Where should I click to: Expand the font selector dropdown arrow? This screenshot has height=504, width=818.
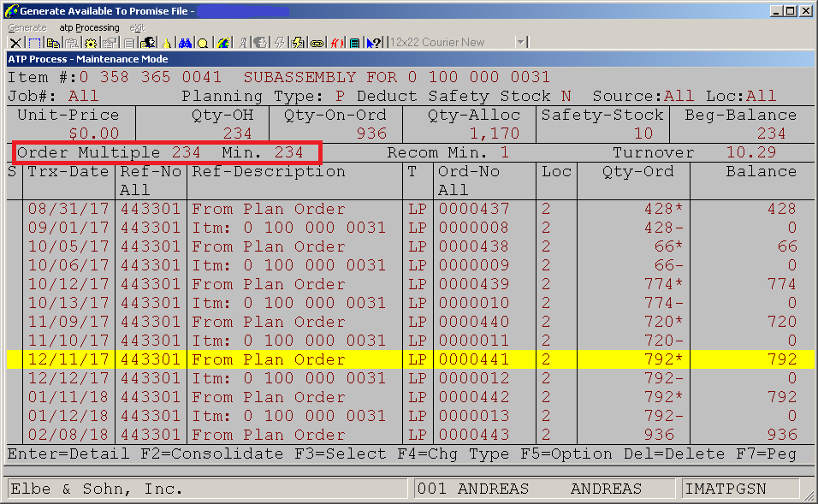[520, 42]
